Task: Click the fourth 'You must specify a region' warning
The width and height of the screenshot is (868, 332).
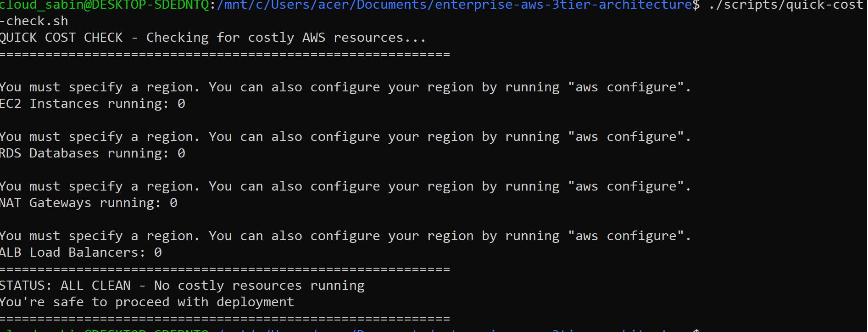Action: click(x=345, y=236)
